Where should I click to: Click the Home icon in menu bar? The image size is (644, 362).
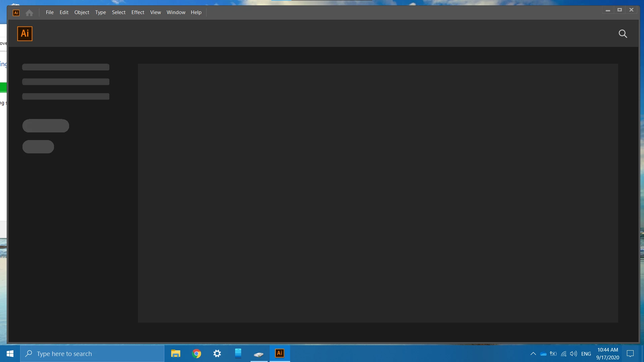tap(29, 13)
